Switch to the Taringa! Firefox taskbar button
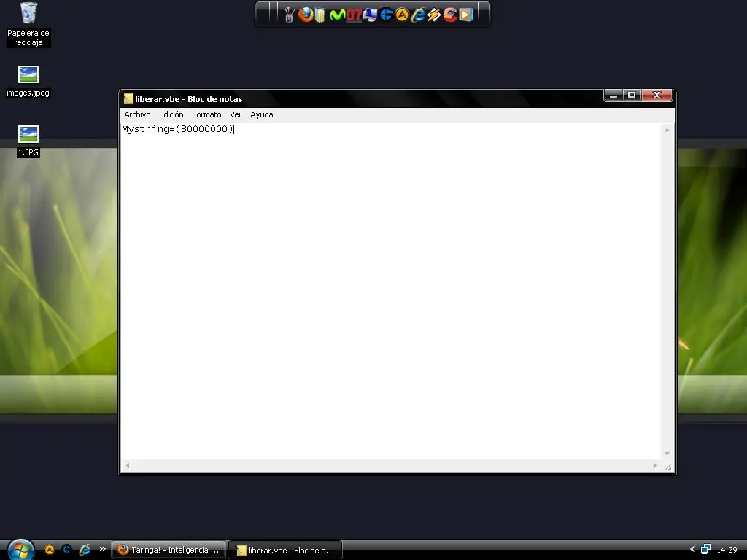 pos(169,550)
